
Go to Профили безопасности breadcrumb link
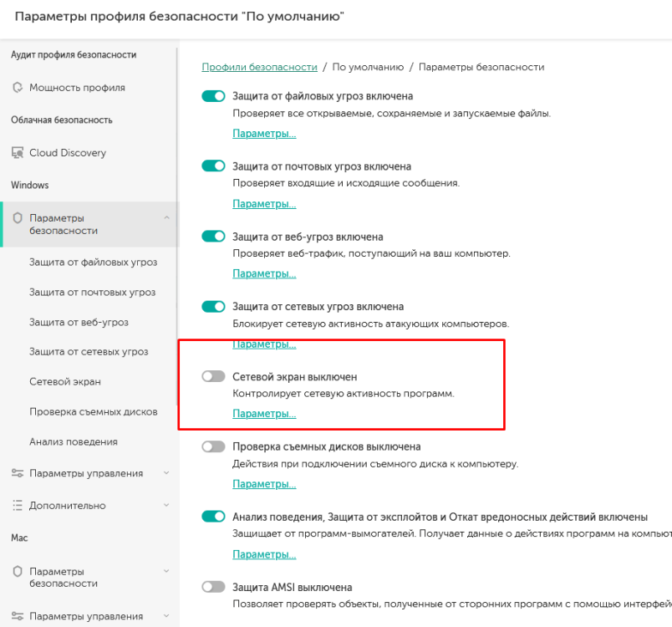click(259, 66)
